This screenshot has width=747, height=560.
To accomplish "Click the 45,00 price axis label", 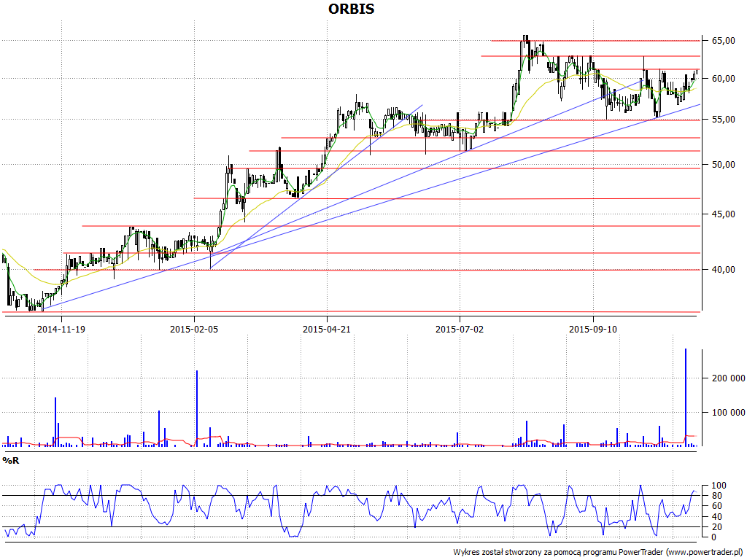I will (723, 214).
